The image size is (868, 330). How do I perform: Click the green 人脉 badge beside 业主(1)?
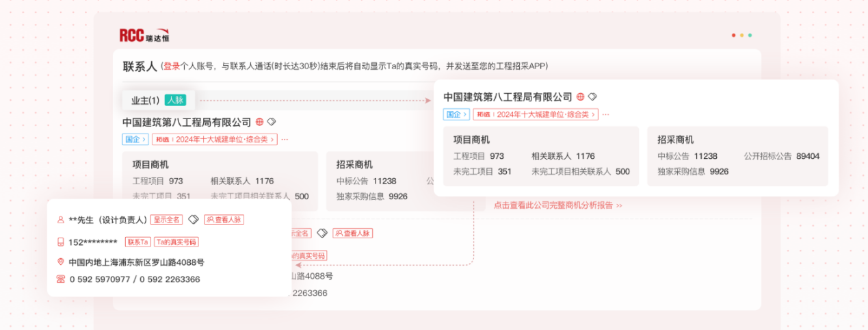176,100
